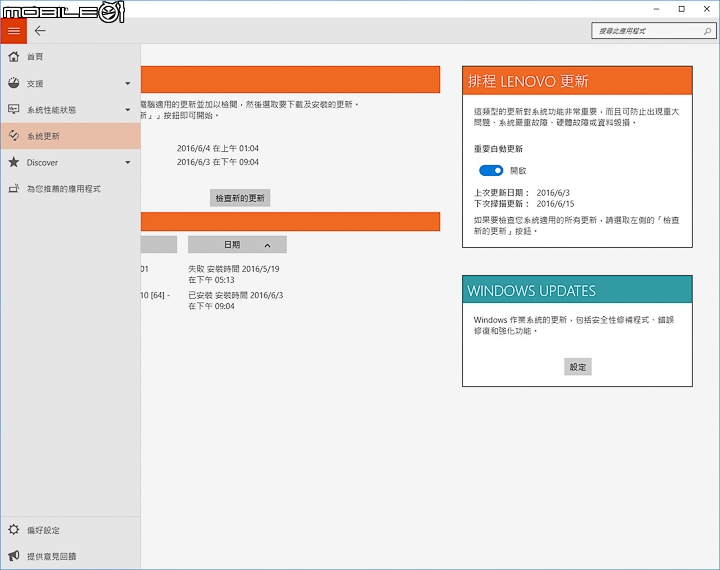
Task: Click the app search input field
Action: 652,31
